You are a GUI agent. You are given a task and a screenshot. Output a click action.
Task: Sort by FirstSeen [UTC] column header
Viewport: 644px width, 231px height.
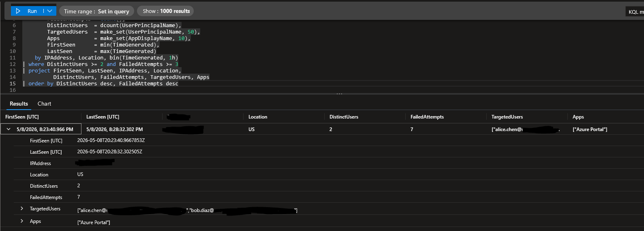(x=22, y=117)
